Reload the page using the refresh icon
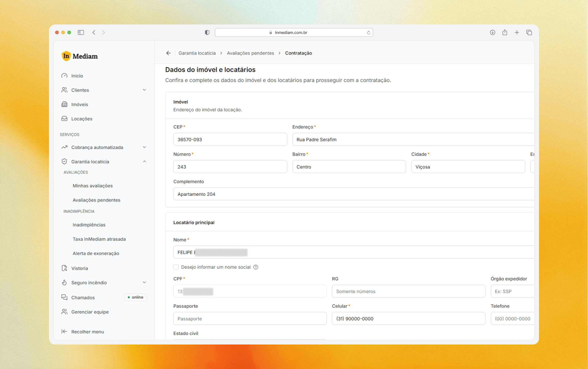588x369 pixels. [369, 32]
